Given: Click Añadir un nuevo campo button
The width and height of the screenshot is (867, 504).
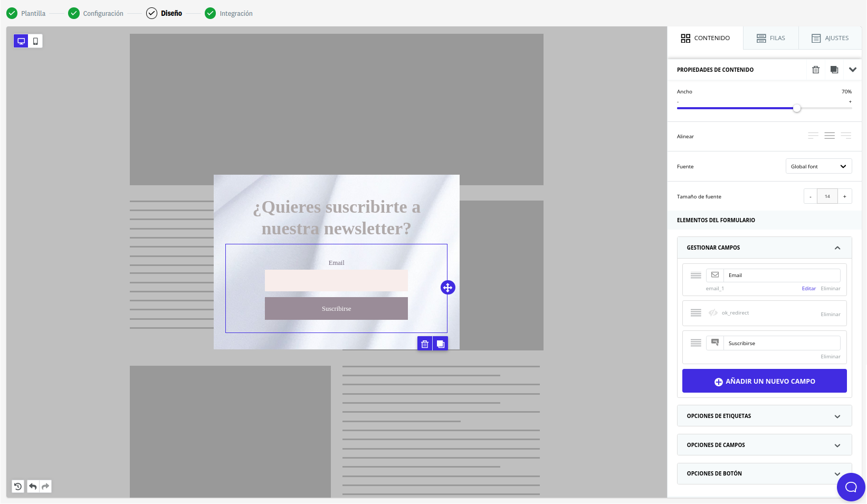Looking at the screenshot, I should (764, 381).
